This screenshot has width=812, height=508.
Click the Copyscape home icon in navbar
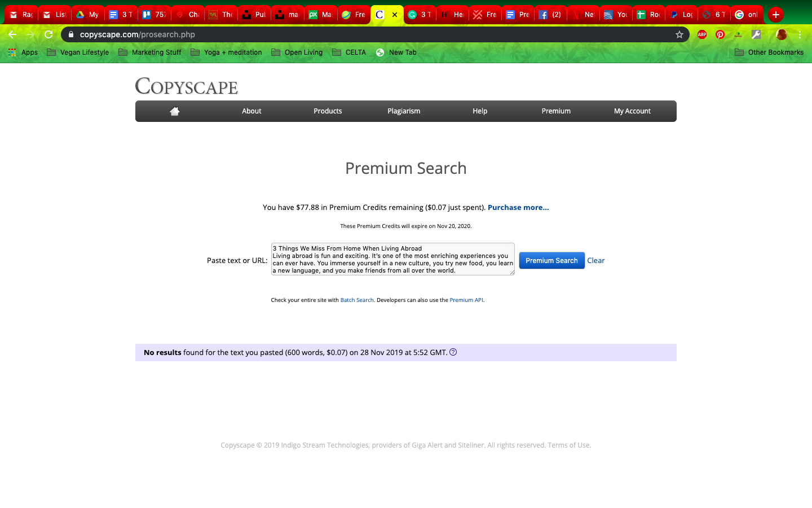point(175,111)
